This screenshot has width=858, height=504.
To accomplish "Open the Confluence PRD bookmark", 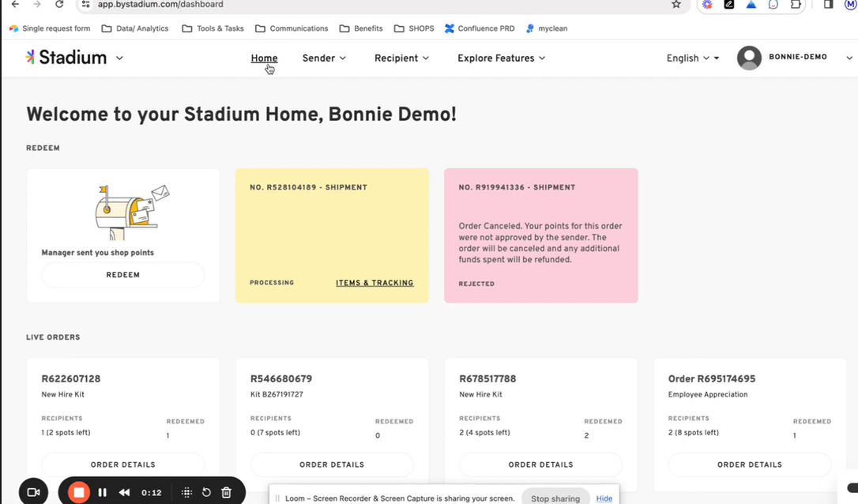I will coord(480,28).
